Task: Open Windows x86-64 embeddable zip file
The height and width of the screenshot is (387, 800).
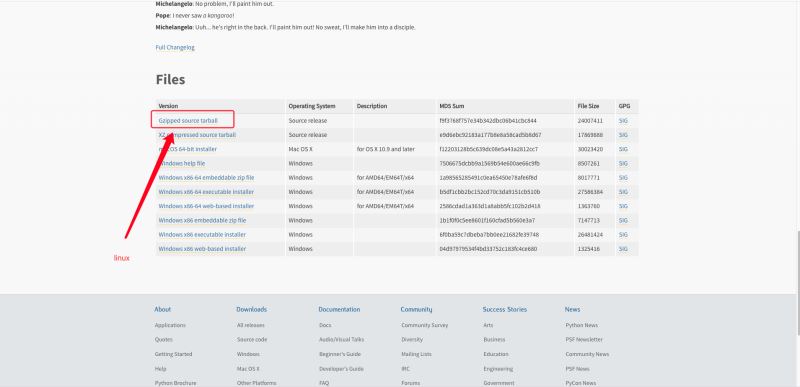Action: tap(206, 178)
